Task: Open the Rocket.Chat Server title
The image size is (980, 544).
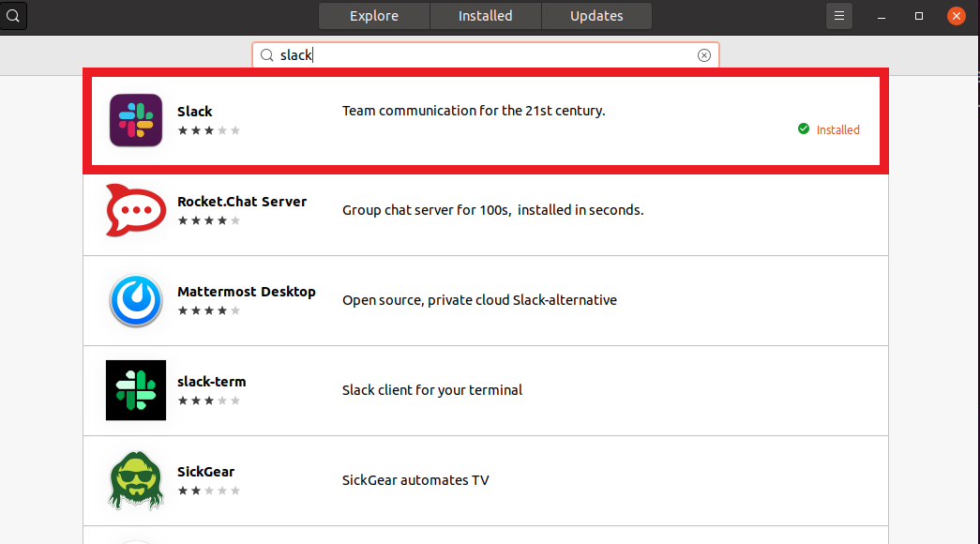Action: 242,202
